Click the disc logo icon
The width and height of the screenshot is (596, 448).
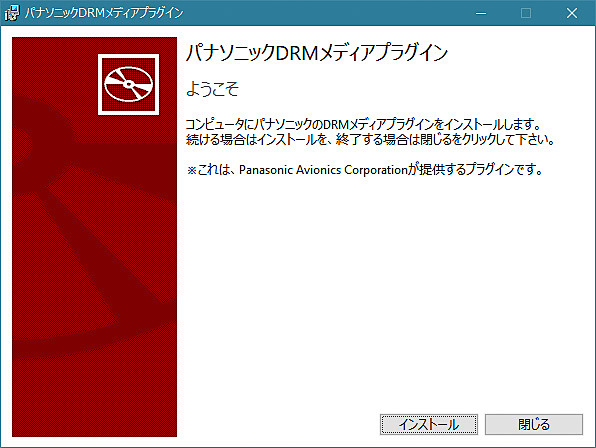point(128,84)
